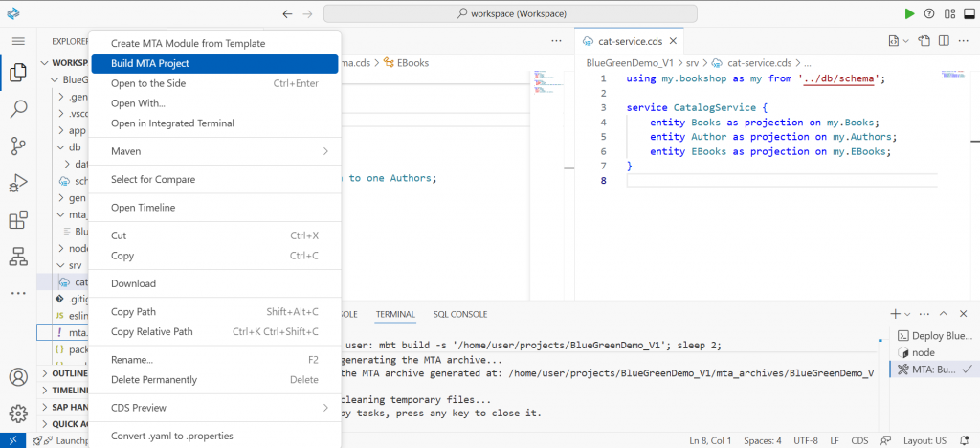This screenshot has height=448, width=980.
Task: Select the cat-service.cds editor tab
Action: coord(628,41)
